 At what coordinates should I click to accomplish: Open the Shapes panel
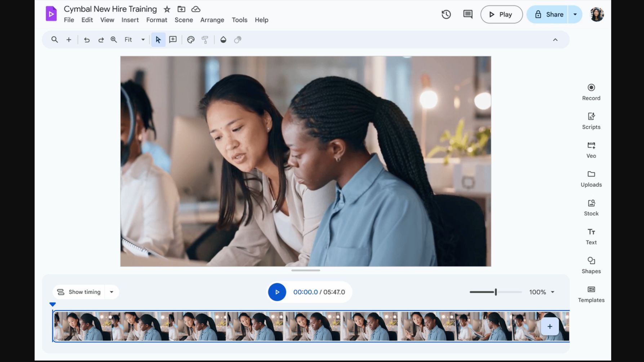click(x=591, y=265)
